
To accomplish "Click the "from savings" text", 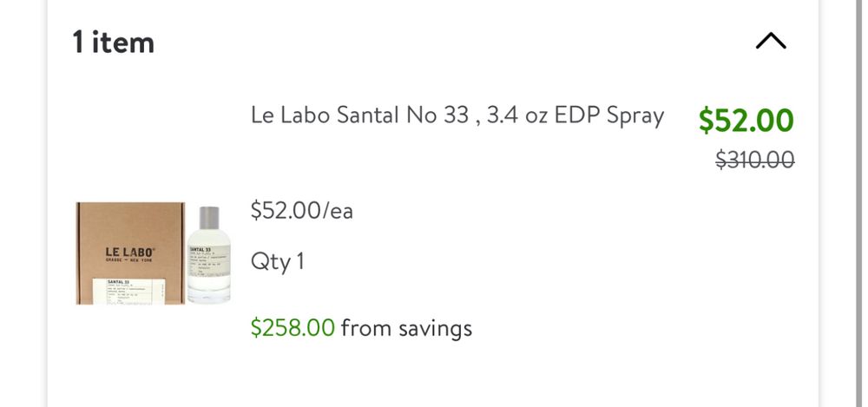I will (406, 327).
